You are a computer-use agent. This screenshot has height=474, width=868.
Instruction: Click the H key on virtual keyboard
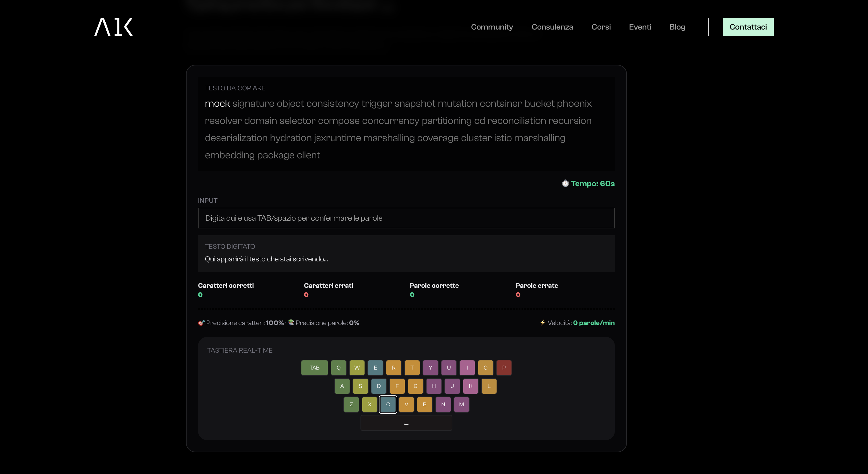click(x=434, y=386)
